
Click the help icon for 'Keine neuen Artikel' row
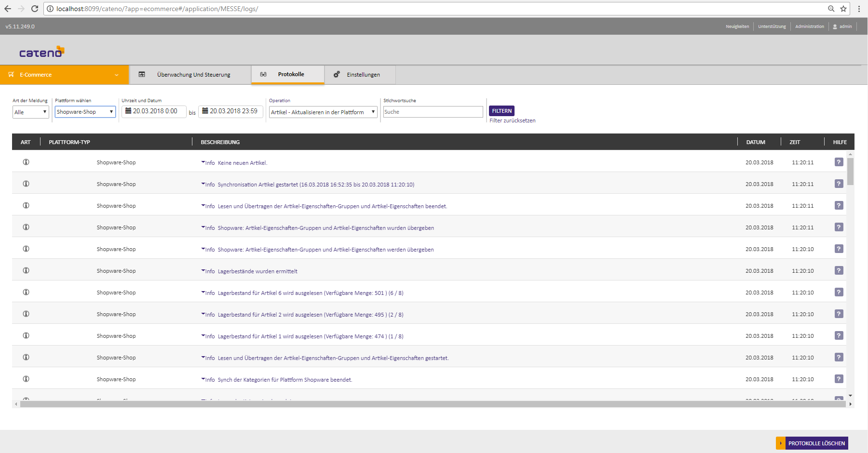point(839,162)
